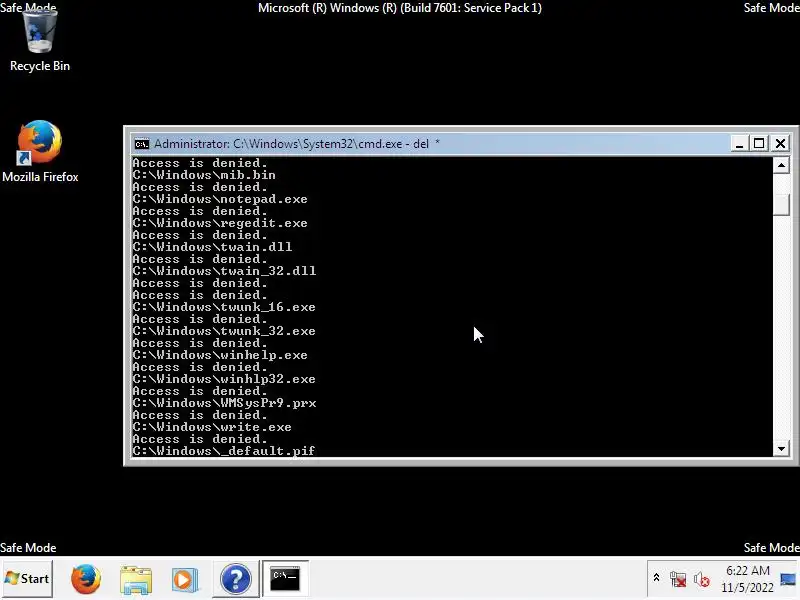Open Windows Media Player from the taskbar
This screenshot has width=800, height=600.
click(185, 580)
